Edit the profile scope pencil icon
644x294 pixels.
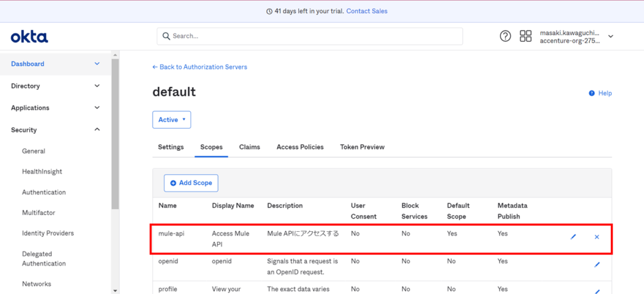coord(597,291)
